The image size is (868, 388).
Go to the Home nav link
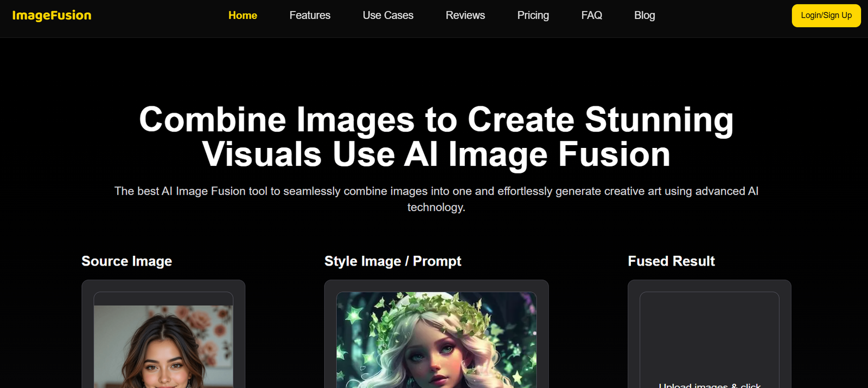(x=242, y=15)
